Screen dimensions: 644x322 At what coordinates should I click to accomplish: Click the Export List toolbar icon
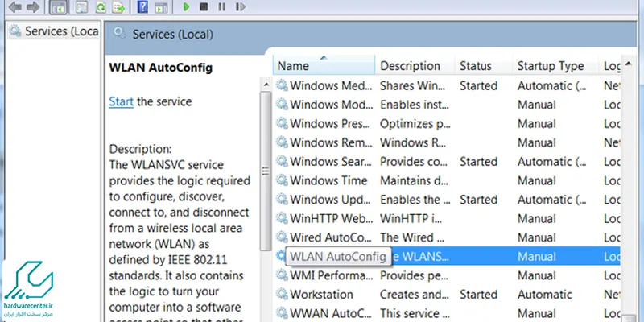118,7
